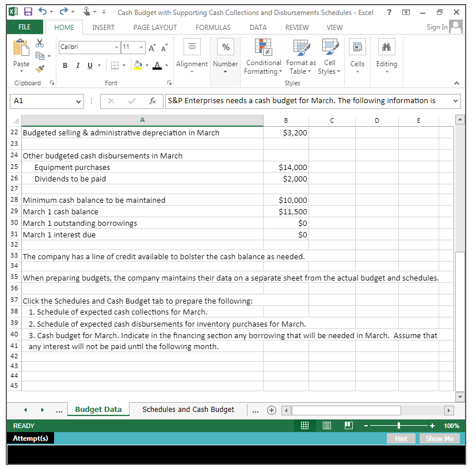
Task: Apply underline formatting
Action: point(89,65)
